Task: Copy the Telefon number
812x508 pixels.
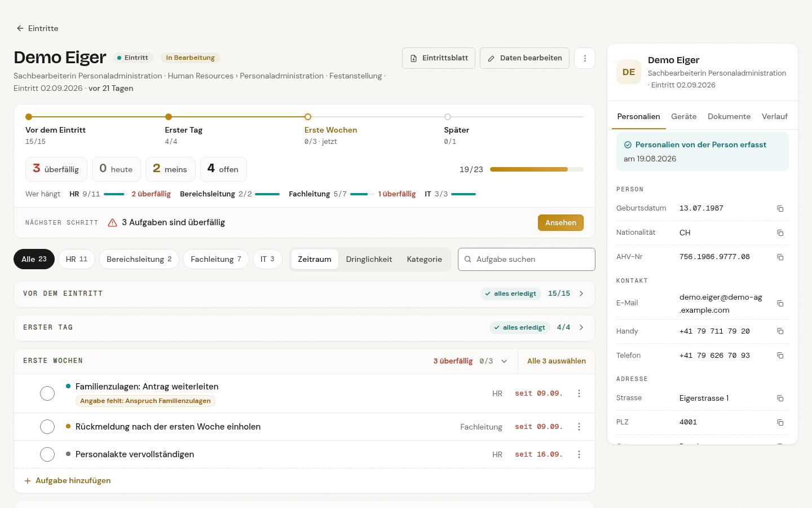Action: pyautogui.click(x=780, y=356)
